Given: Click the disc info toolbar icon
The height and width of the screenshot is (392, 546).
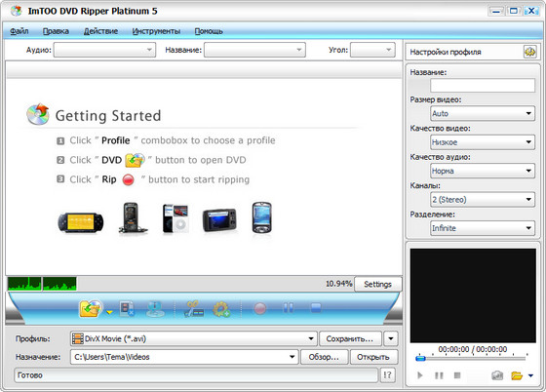Looking at the screenshot, I should tap(155, 308).
